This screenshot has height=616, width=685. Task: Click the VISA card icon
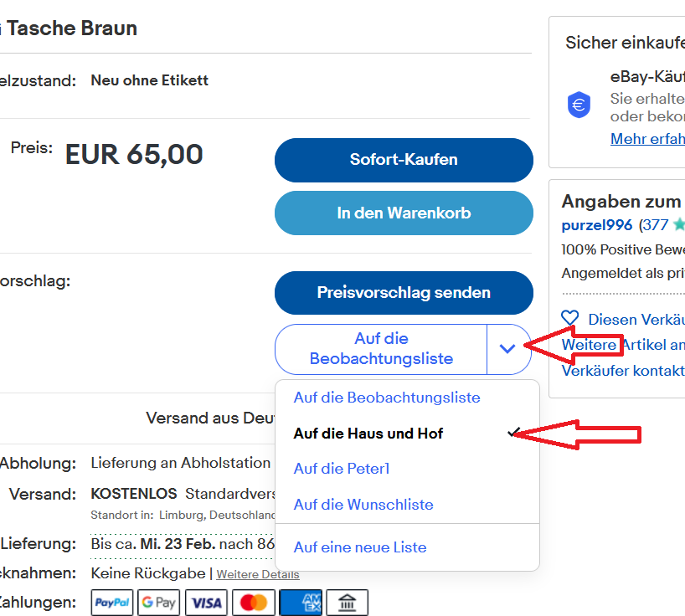coord(206,603)
